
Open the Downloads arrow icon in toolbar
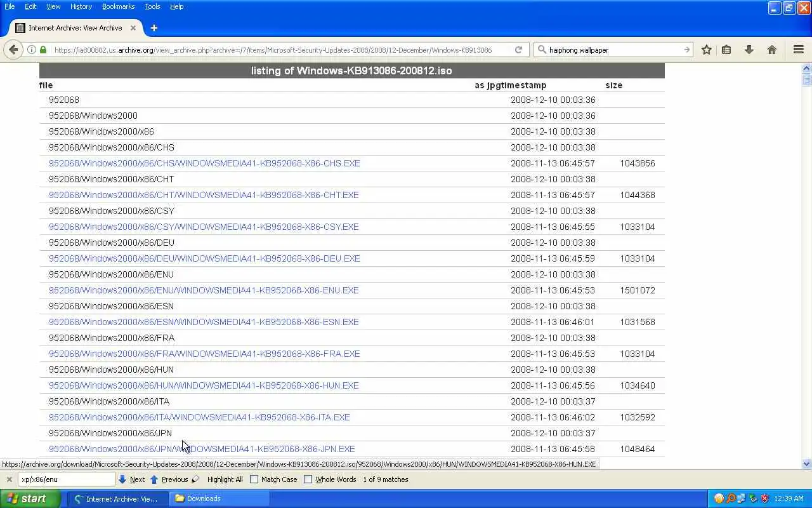coord(749,50)
